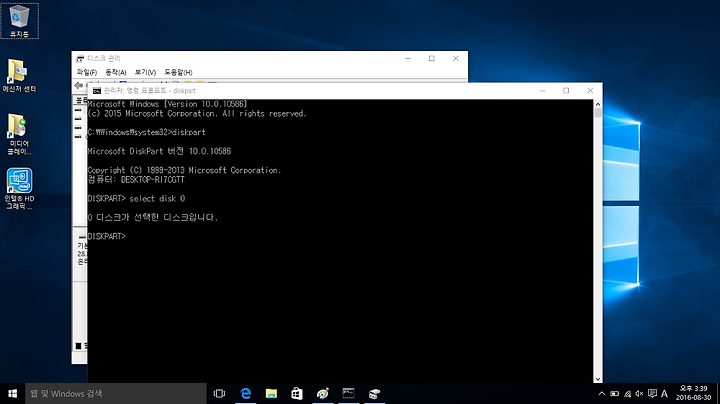Click the 'Microsoft DiskPart 버전 10.0.10586' line

(159, 152)
